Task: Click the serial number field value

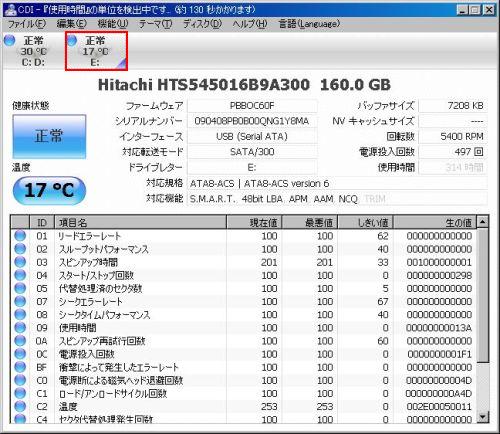Action: click(252, 121)
